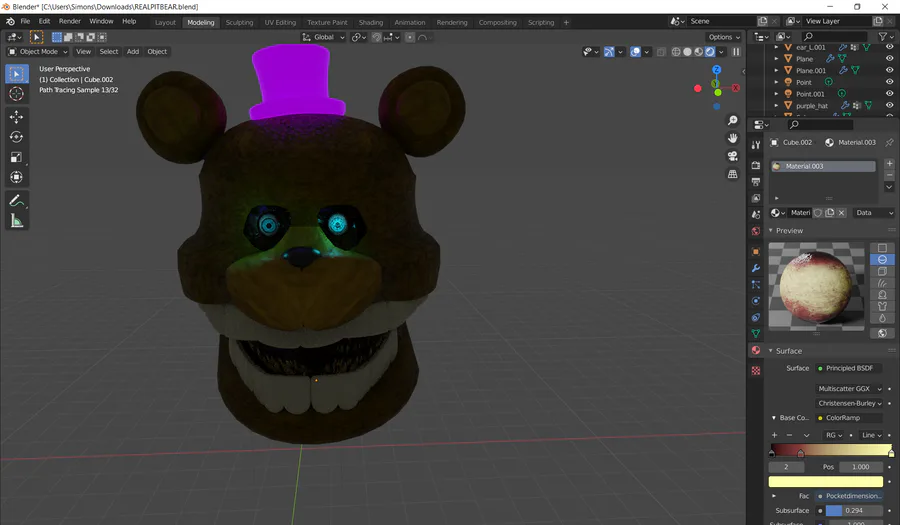This screenshot has height=525, width=900.
Task: Add a new material slot with plus
Action: coord(889,164)
